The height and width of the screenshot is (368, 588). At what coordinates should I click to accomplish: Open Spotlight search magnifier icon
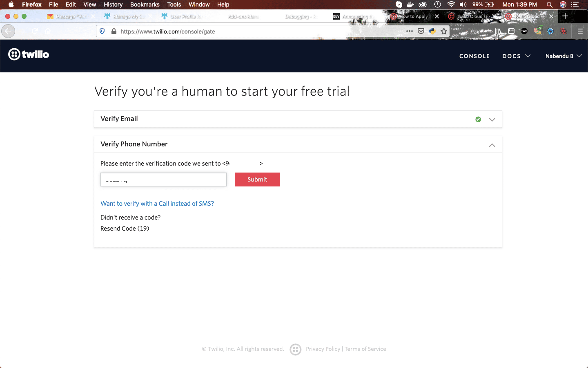550,4
